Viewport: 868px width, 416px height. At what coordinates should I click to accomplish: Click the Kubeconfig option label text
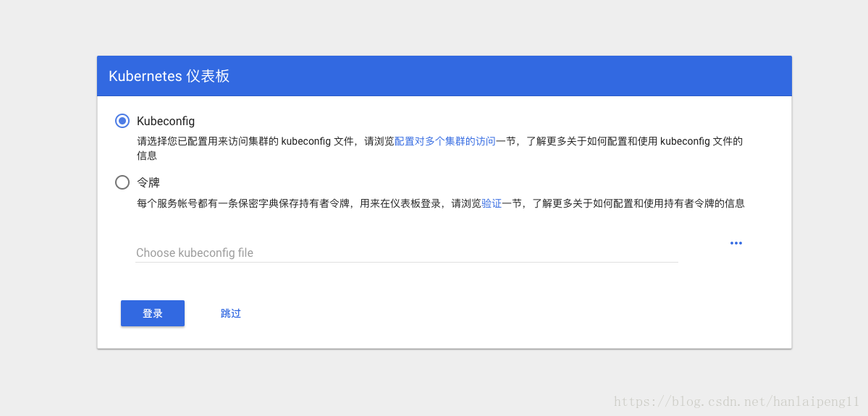click(166, 121)
